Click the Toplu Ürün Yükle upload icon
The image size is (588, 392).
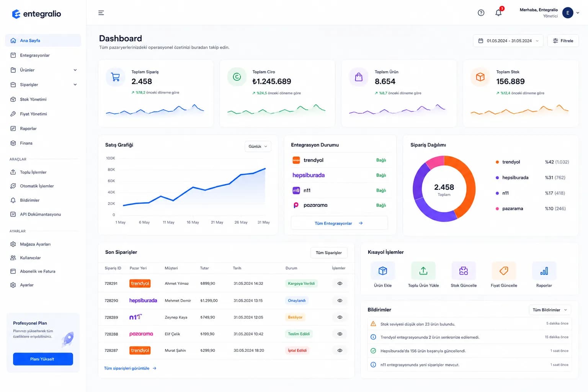pos(423,271)
